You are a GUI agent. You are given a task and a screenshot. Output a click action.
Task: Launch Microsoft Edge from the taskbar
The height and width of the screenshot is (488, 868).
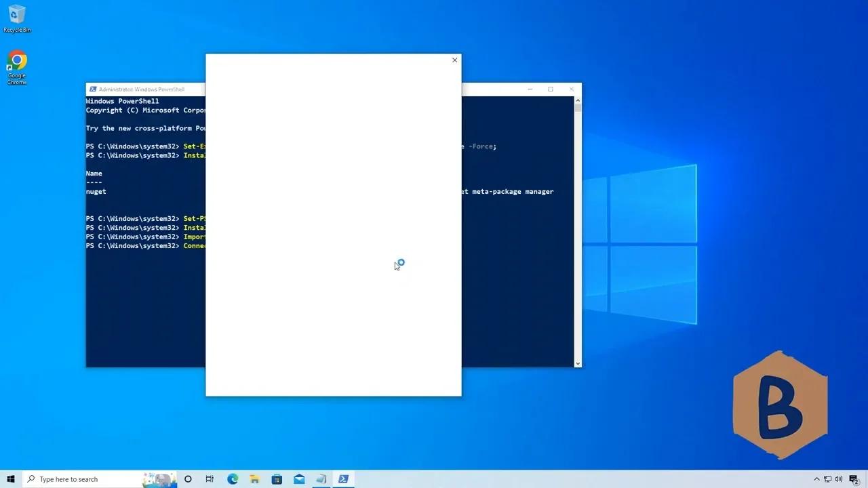[x=233, y=479]
